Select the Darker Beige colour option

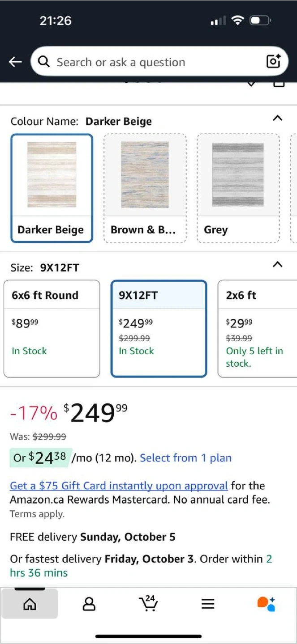point(52,188)
